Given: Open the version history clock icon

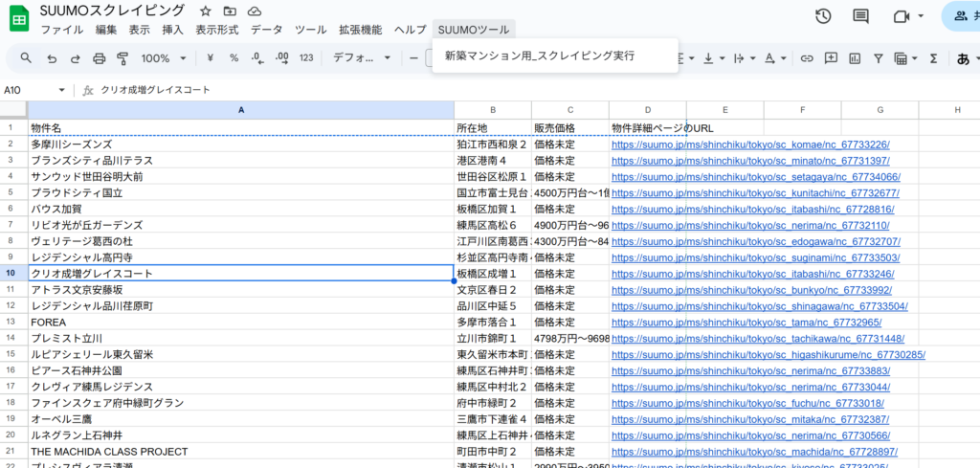Looking at the screenshot, I should (x=823, y=16).
